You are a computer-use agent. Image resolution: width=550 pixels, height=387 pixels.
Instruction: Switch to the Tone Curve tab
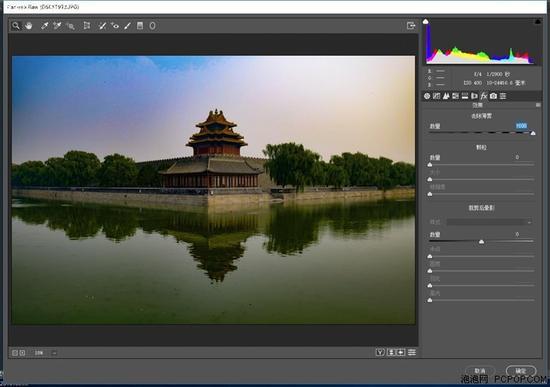[x=436, y=96]
